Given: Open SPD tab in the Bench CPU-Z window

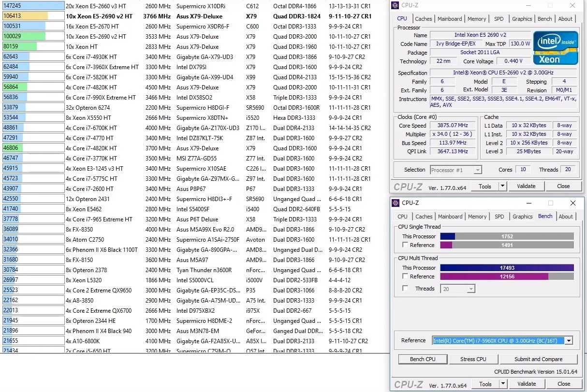Looking at the screenshot, I should tap(499, 217).
